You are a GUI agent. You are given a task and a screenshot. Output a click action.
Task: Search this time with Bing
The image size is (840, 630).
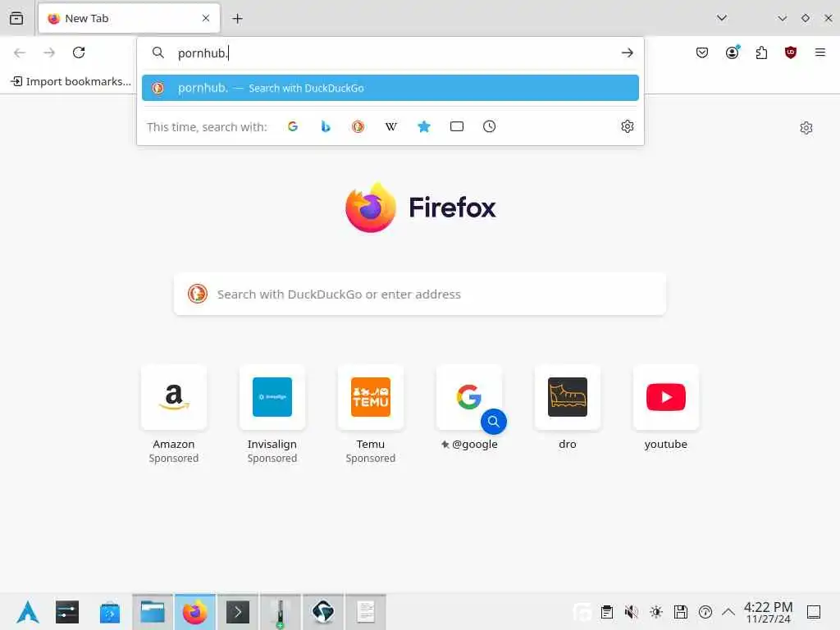pos(325,126)
